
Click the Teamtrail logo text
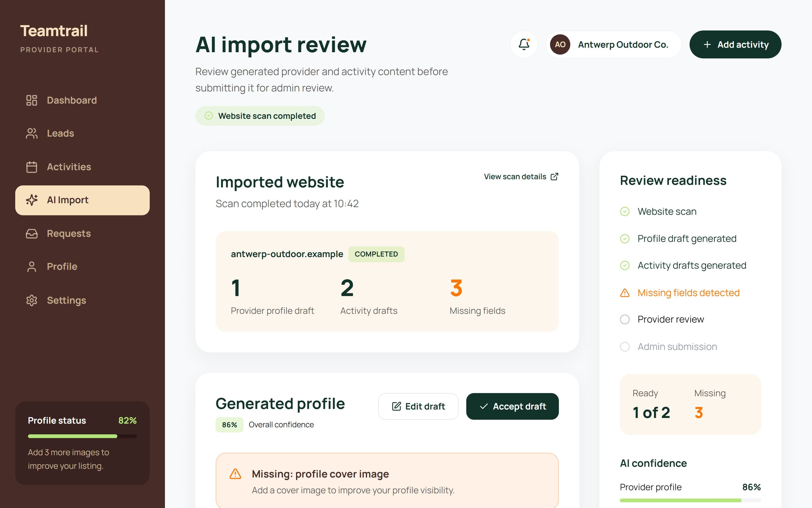pyautogui.click(x=54, y=31)
